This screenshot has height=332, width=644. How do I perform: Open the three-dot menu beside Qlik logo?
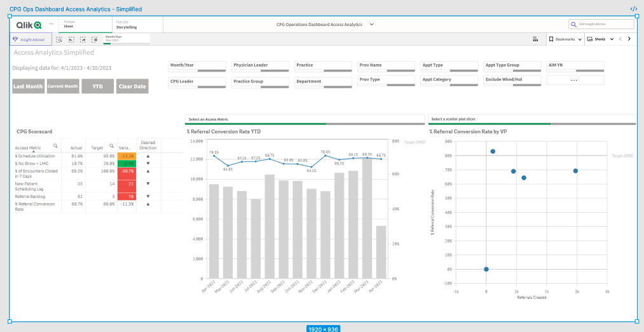pyautogui.click(x=51, y=24)
